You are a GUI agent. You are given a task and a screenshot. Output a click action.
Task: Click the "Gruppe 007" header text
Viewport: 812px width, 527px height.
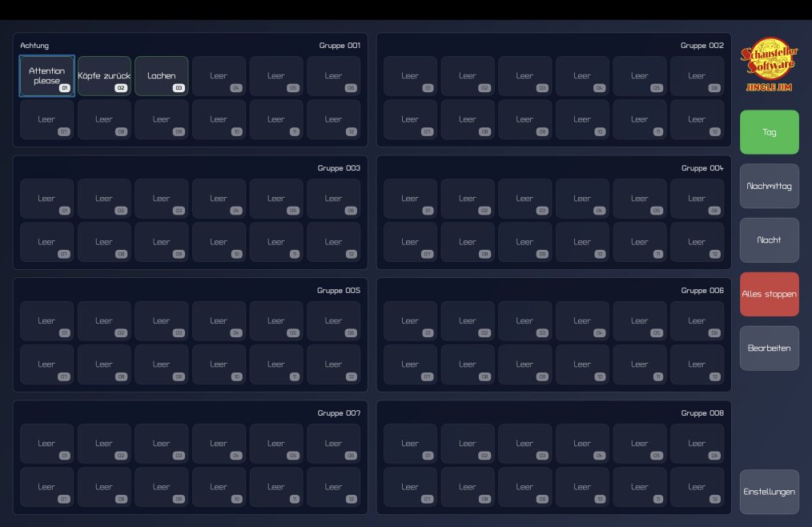tap(339, 413)
